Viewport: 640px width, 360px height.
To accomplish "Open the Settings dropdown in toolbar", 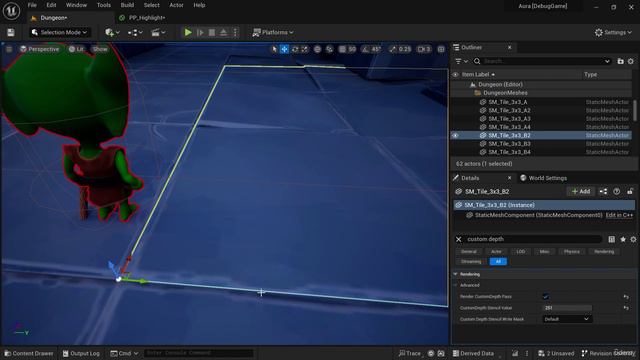I will click(x=613, y=32).
